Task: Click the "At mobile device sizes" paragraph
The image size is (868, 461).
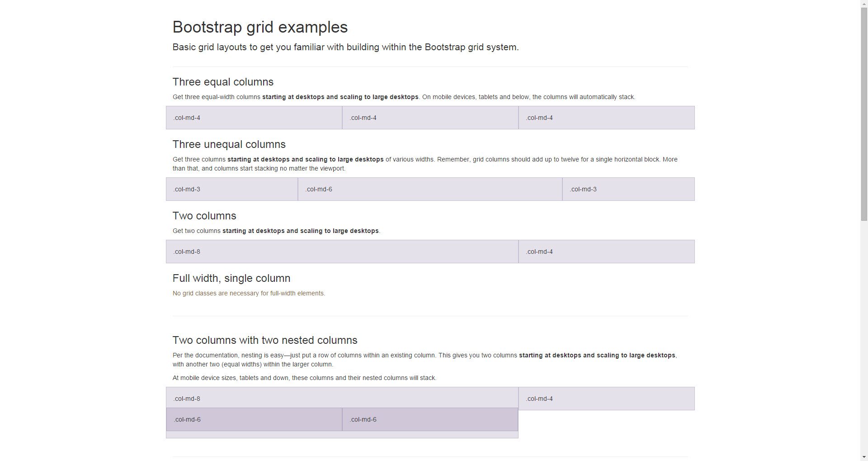Action: coord(304,378)
